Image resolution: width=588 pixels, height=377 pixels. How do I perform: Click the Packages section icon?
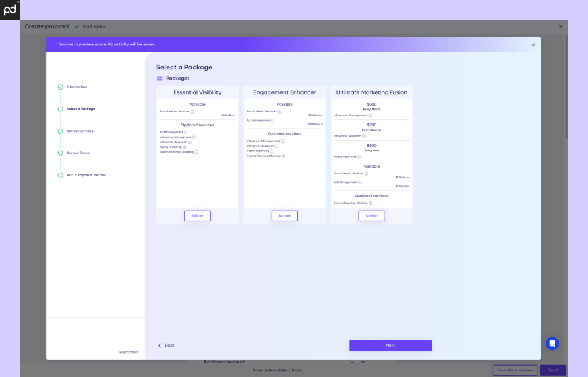[x=160, y=78]
